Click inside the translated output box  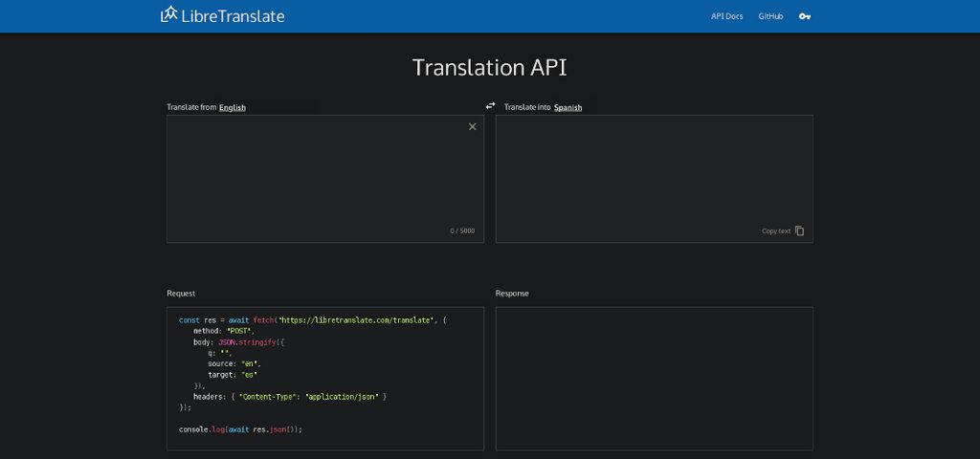[x=654, y=172]
